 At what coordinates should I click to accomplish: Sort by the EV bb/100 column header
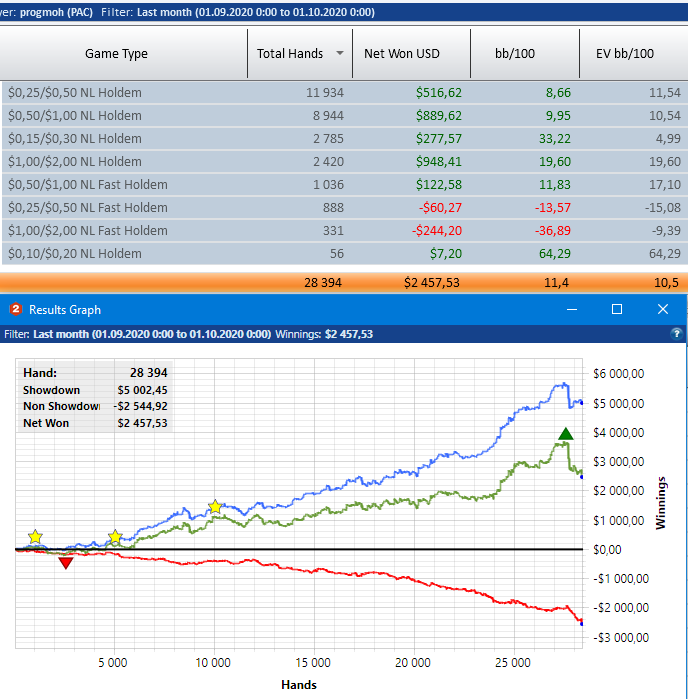click(634, 53)
